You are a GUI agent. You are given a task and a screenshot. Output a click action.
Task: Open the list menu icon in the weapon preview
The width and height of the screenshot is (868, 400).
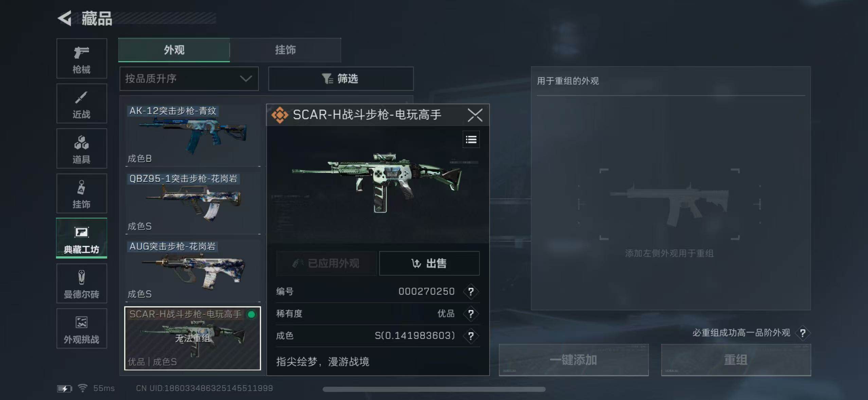coord(471,139)
